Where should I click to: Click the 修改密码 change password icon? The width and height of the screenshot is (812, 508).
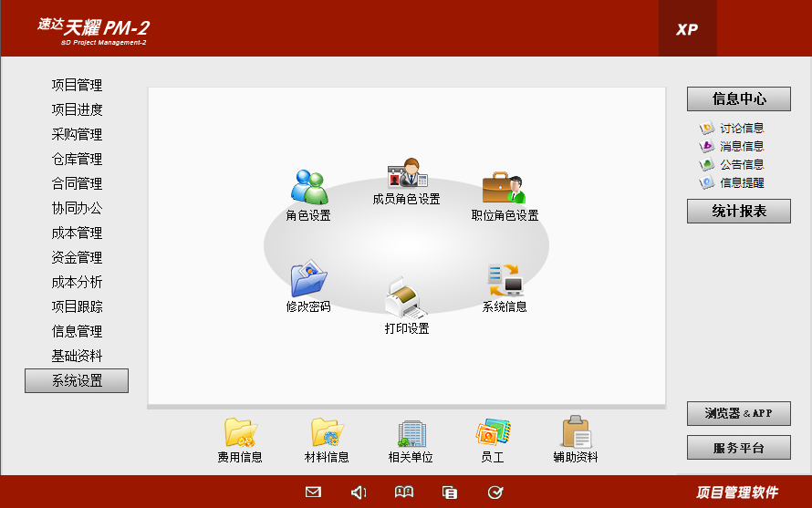point(308,280)
